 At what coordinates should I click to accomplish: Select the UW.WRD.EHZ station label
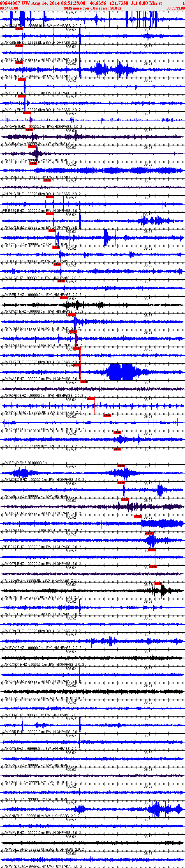14,866
